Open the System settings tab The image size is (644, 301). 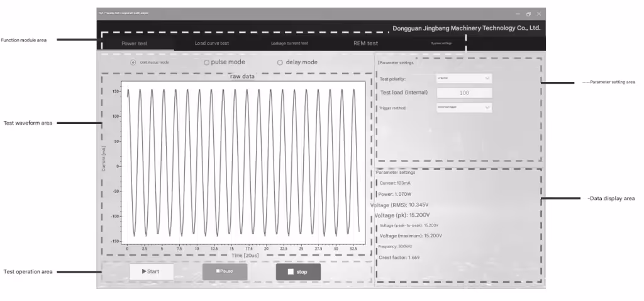tap(441, 43)
